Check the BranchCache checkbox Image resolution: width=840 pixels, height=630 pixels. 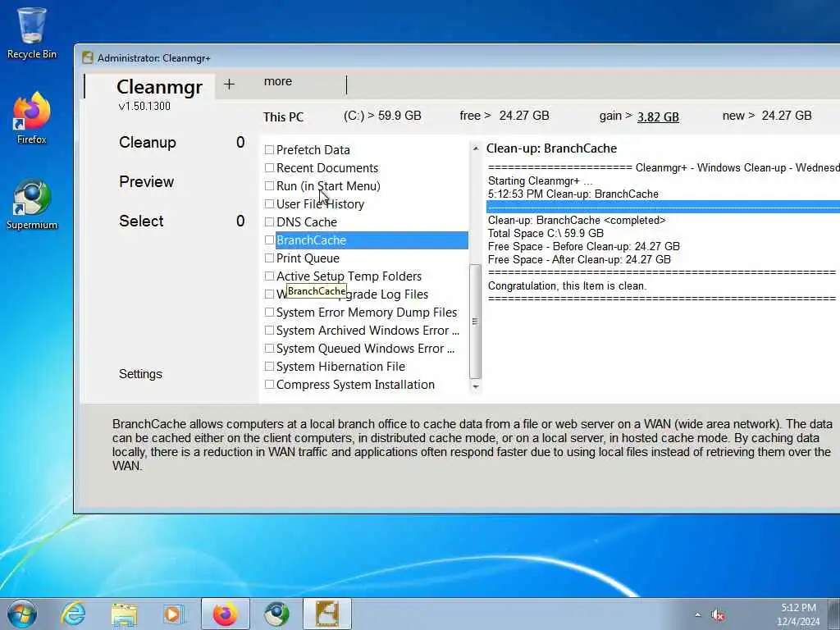269,240
